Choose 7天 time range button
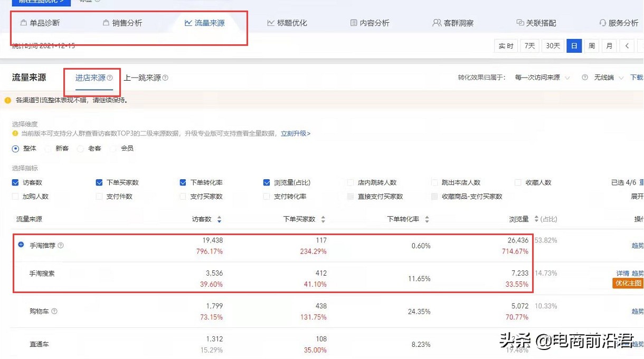 coord(529,46)
